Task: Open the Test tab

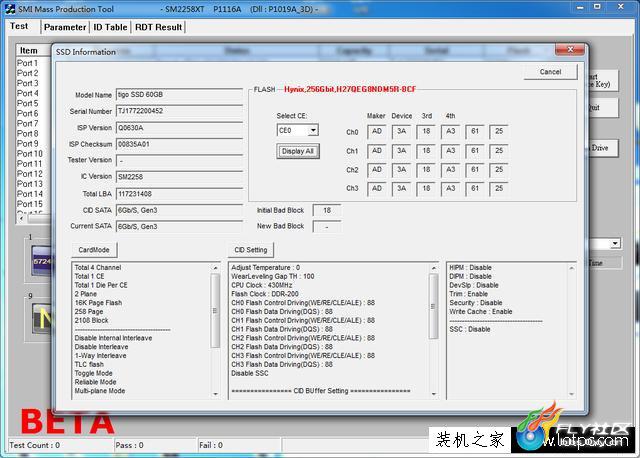Action: pos(19,26)
